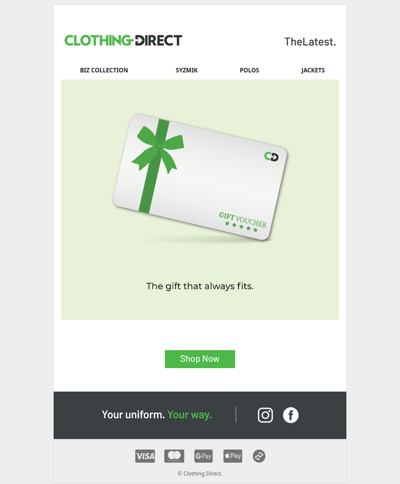Viewport: 400px width, 484px height.
Task: Click the Apple Pay icon
Action: tap(233, 456)
